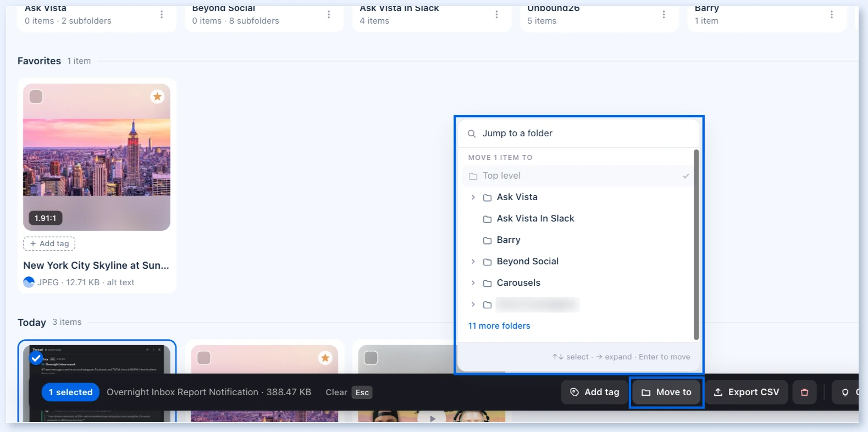Screen dimensions: 868x432
Task: Show 11 more folders link
Action: point(499,326)
